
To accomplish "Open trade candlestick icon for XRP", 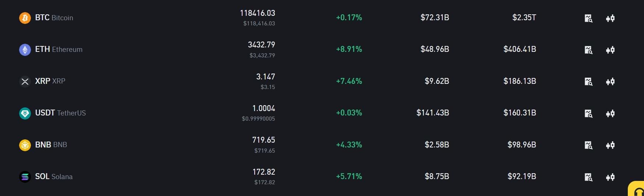I will coord(610,81).
